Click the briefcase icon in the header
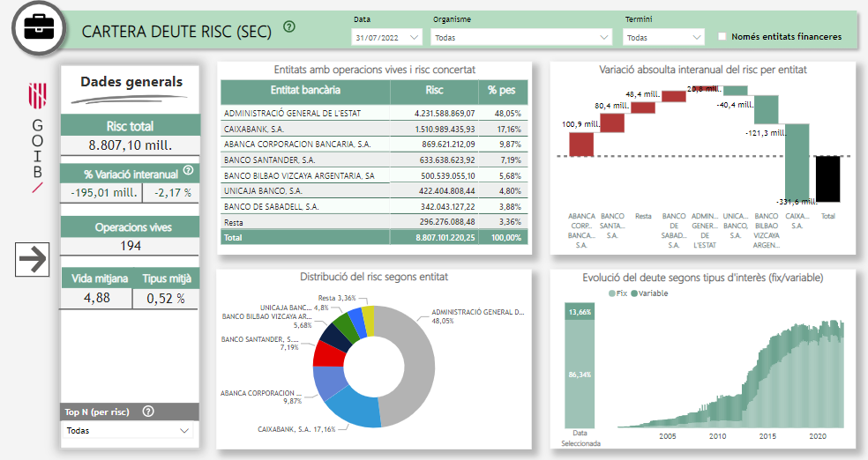The width and height of the screenshot is (868, 460). tap(39, 28)
